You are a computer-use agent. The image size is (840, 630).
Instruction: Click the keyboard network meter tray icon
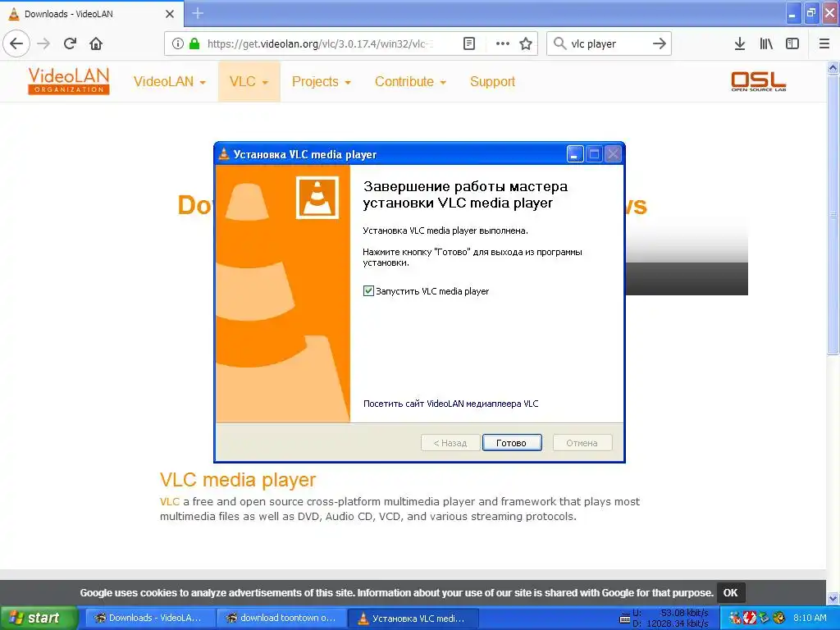624,619
